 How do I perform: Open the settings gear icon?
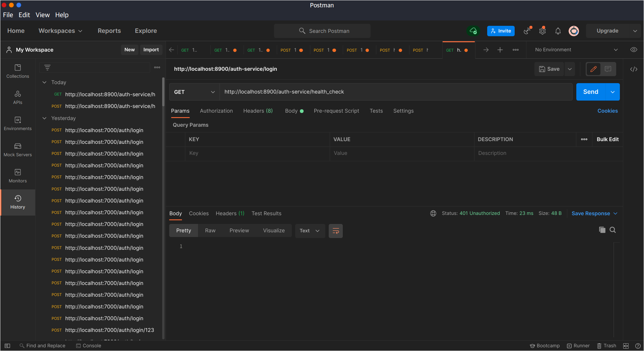[542, 31]
